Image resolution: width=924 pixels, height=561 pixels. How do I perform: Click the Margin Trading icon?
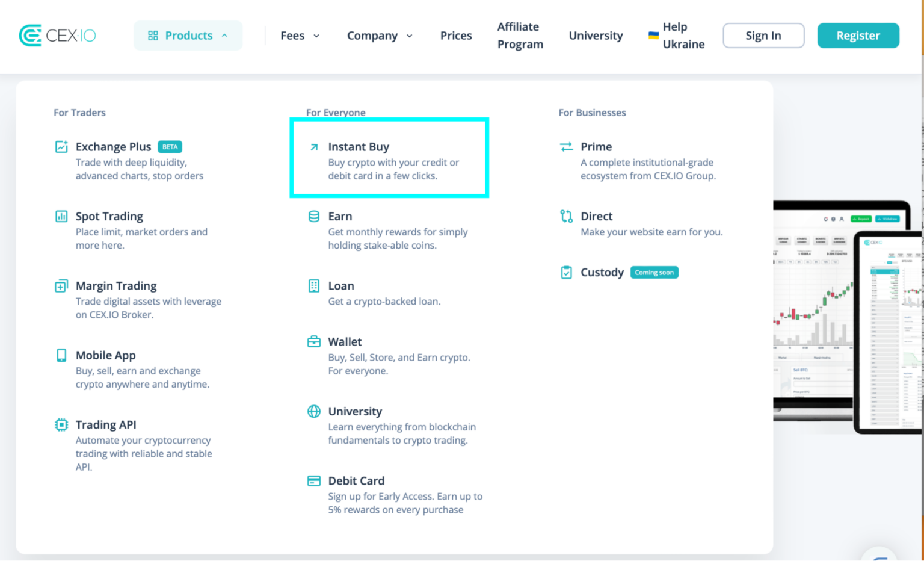pyautogui.click(x=61, y=285)
